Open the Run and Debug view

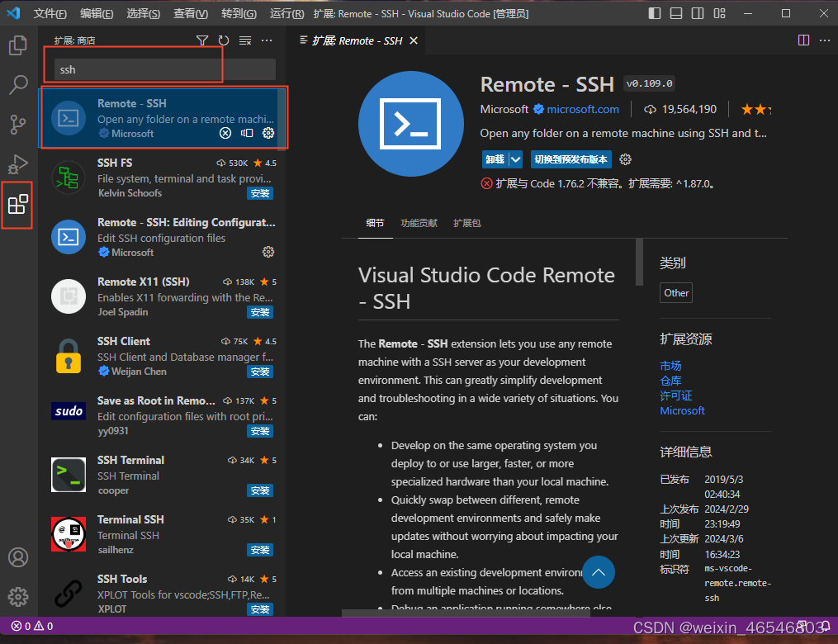[17, 164]
